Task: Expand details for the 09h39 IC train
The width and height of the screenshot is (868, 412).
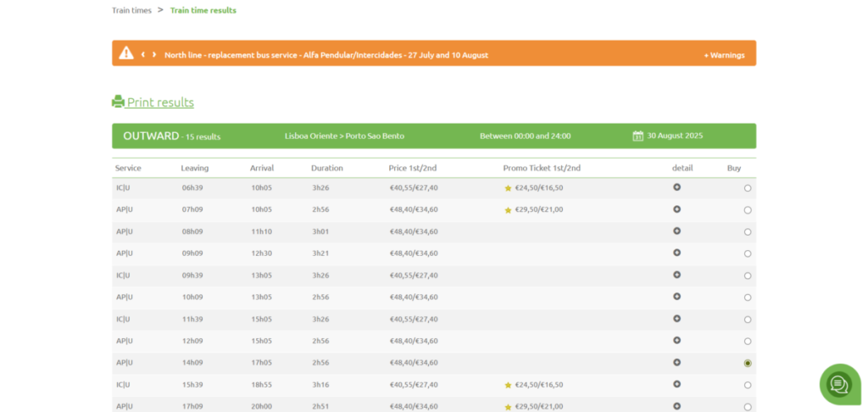Action: (x=676, y=275)
